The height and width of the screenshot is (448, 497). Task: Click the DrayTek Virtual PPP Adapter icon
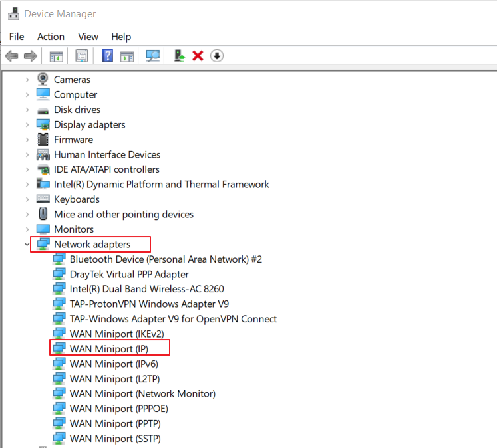tap(59, 274)
